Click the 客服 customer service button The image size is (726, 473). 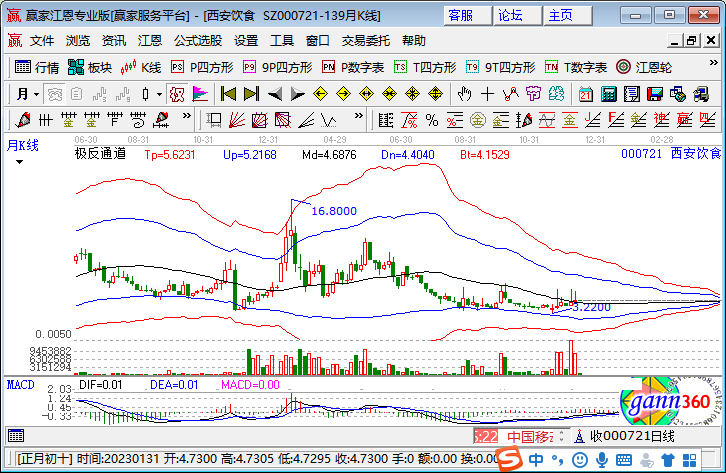[467, 15]
